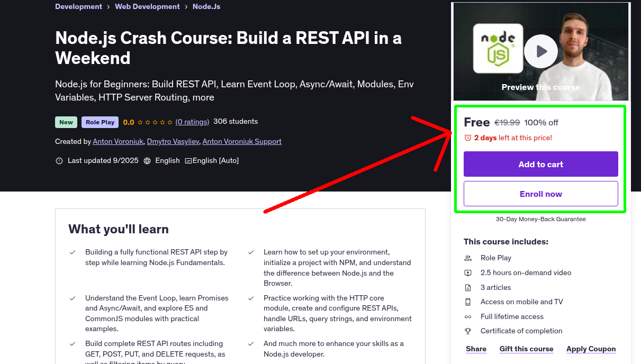The height and width of the screenshot is (364, 641).
Task: Open the Development breadcrumb link
Action: click(x=78, y=6)
